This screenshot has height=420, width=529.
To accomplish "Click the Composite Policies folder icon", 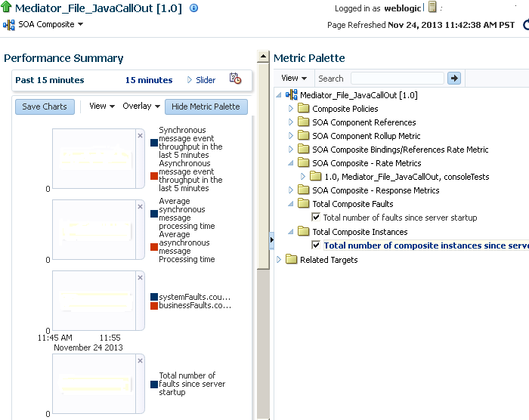I will pos(303,108).
